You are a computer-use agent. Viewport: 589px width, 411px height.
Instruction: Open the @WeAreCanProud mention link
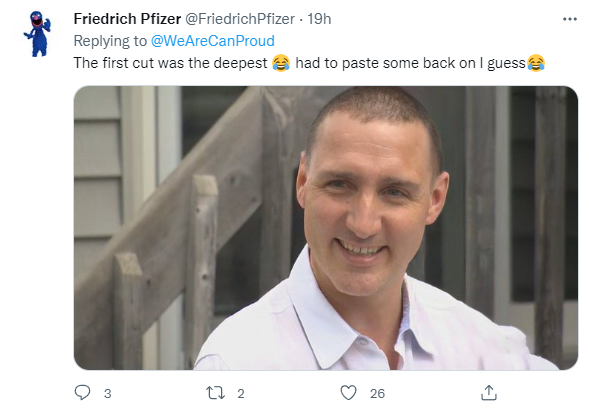click(x=213, y=41)
